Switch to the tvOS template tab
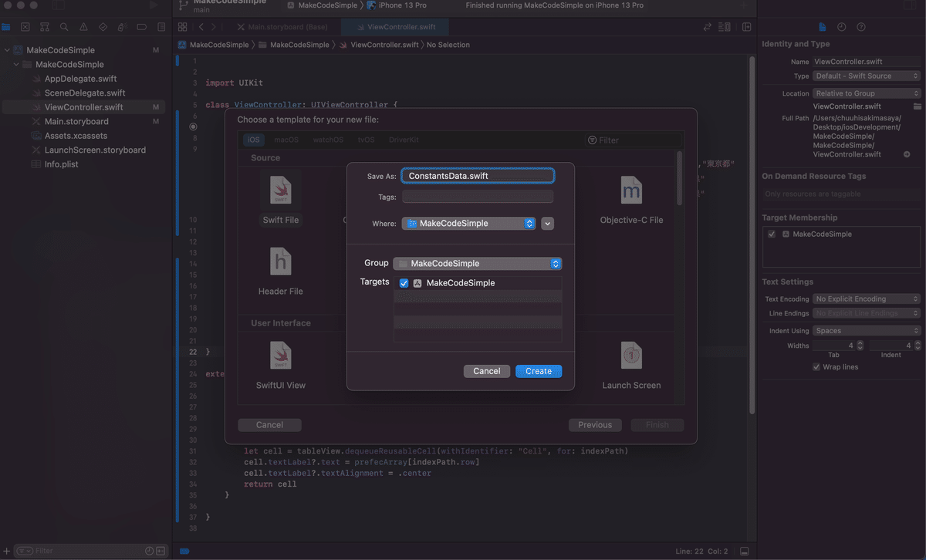 [x=366, y=140]
